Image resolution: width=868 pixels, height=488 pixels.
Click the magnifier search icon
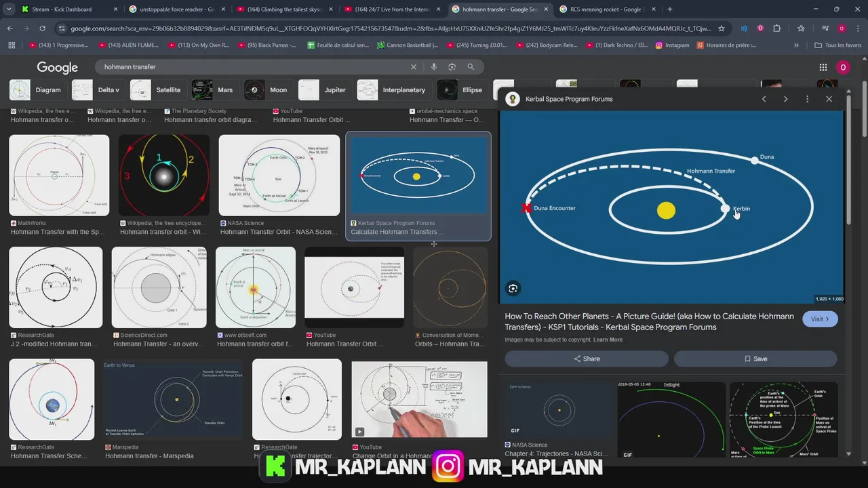point(471,67)
